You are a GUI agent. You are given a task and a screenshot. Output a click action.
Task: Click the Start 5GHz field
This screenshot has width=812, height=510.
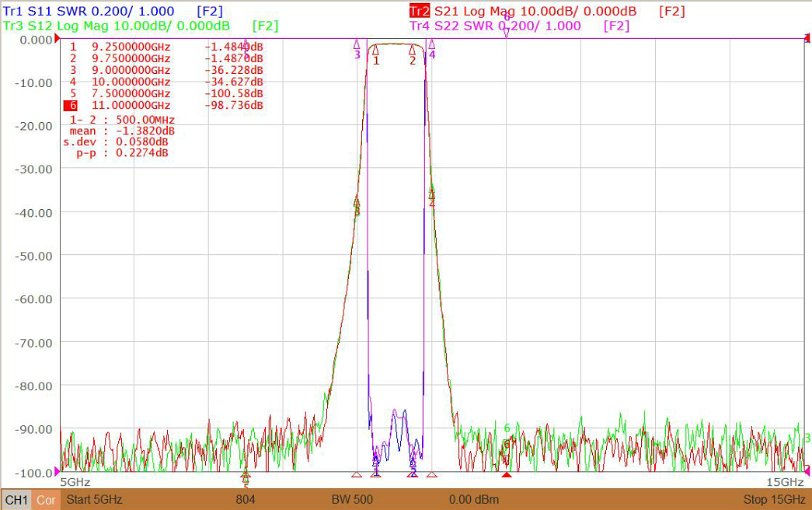(94, 500)
